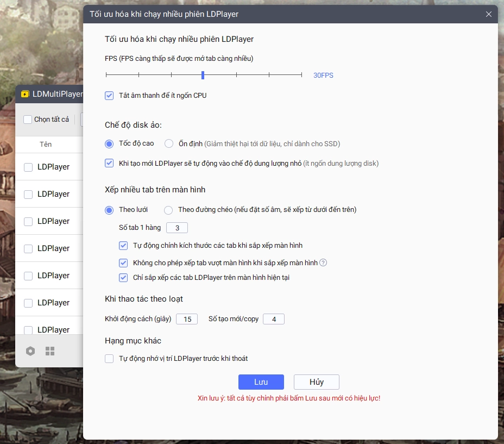Toggle "Tắt âm thanh để ít ngốn CPU"

[x=109, y=96]
